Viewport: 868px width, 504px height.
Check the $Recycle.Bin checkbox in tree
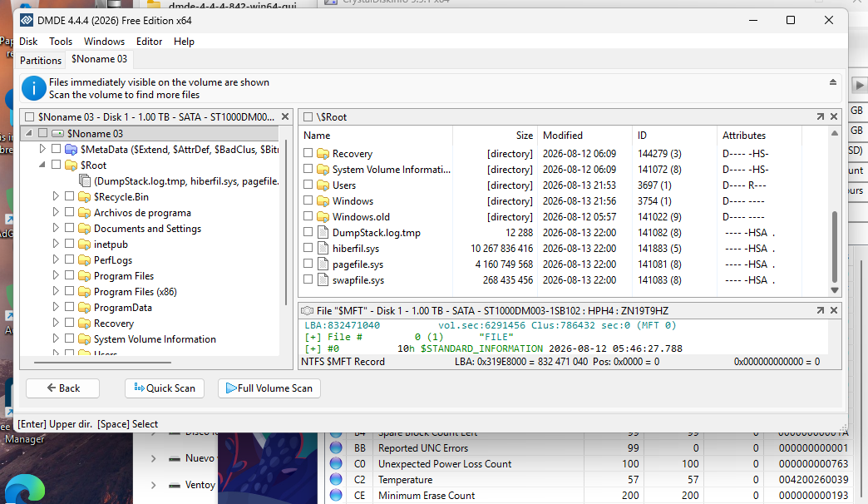click(x=69, y=196)
